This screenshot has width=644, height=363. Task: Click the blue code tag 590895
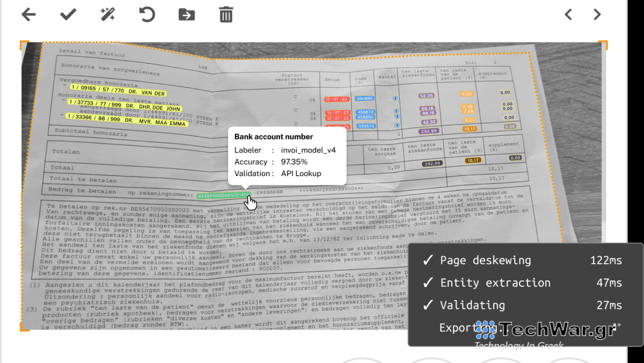coord(365,99)
